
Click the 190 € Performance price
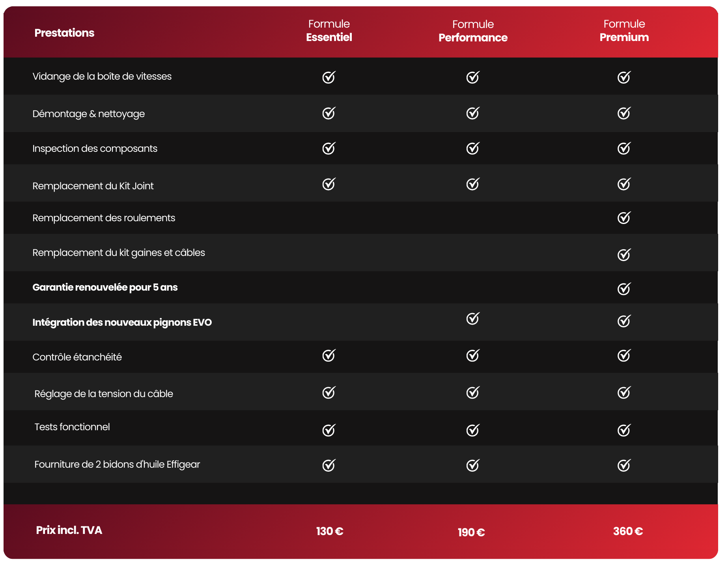click(x=471, y=532)
